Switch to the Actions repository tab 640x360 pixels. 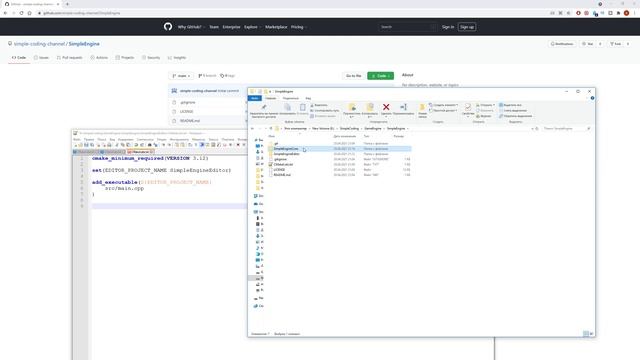[x=99, y=58]
